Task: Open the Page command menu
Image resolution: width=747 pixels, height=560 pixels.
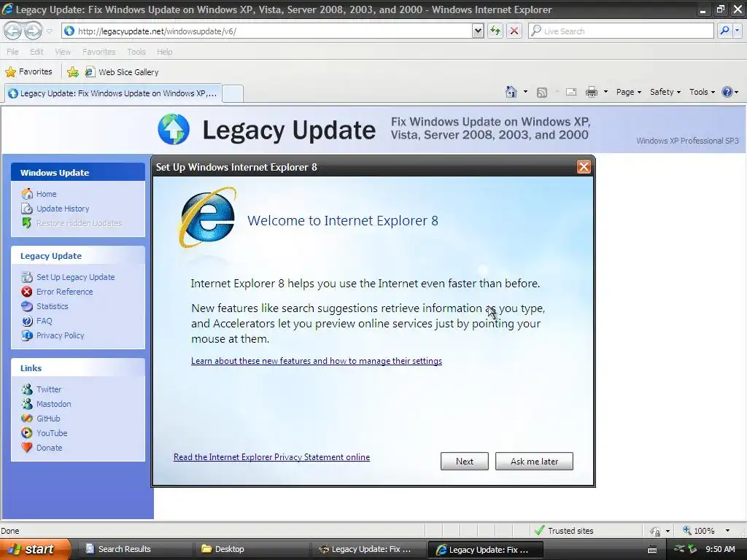Action: (x=628, y=92)
